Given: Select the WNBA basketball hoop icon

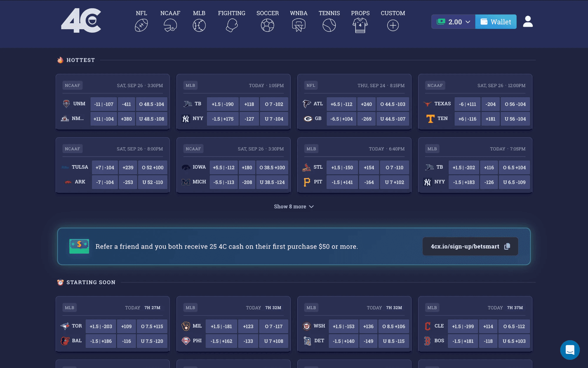Looking at the screenshot, I should 299,25.
